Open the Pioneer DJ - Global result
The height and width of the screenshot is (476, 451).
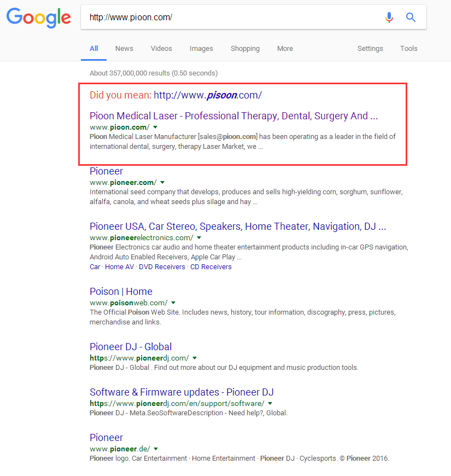131,347
